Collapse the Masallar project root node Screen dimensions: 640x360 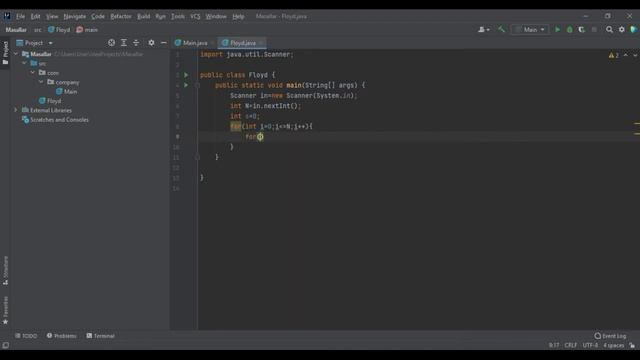(x=16, y=54)
